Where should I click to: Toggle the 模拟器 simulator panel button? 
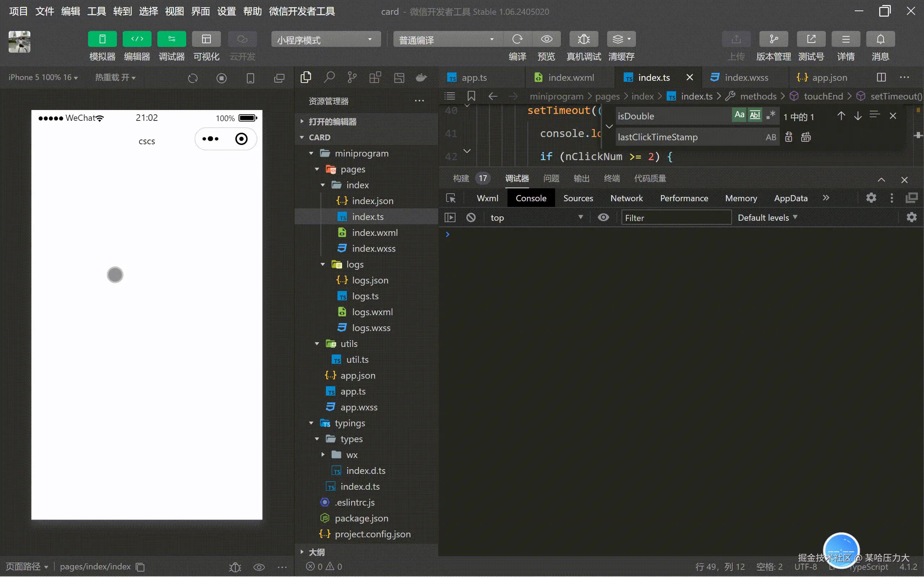(x=102, y=39)
